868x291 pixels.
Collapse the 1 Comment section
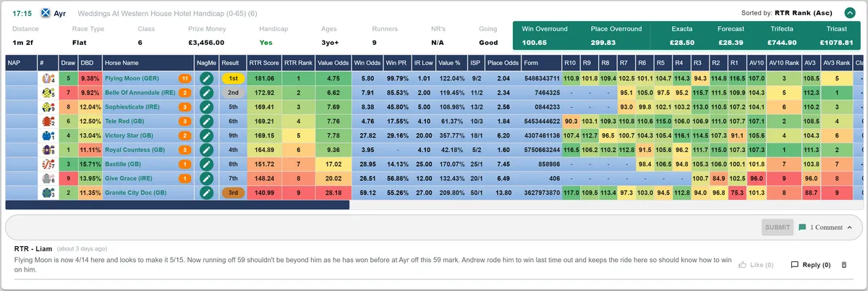pyautogui.click(x=825, y=227)
